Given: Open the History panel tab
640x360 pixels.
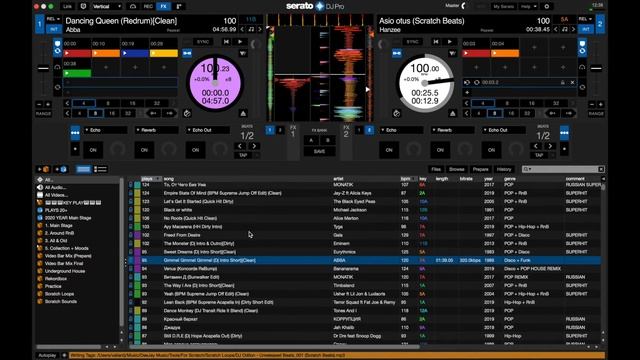Looking at the screenshot, I should point(504,169).
